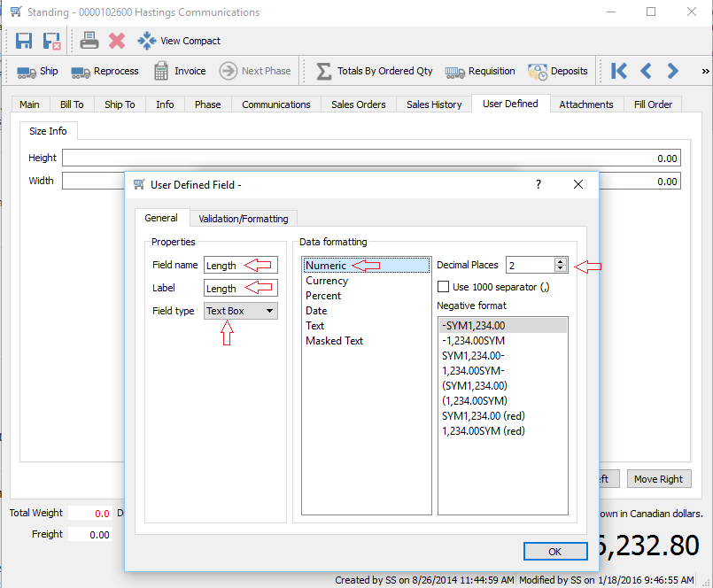The height and width of the screenshot is (588, 713).
Task: Select Currency in the data formatting list
Action: 327,281
